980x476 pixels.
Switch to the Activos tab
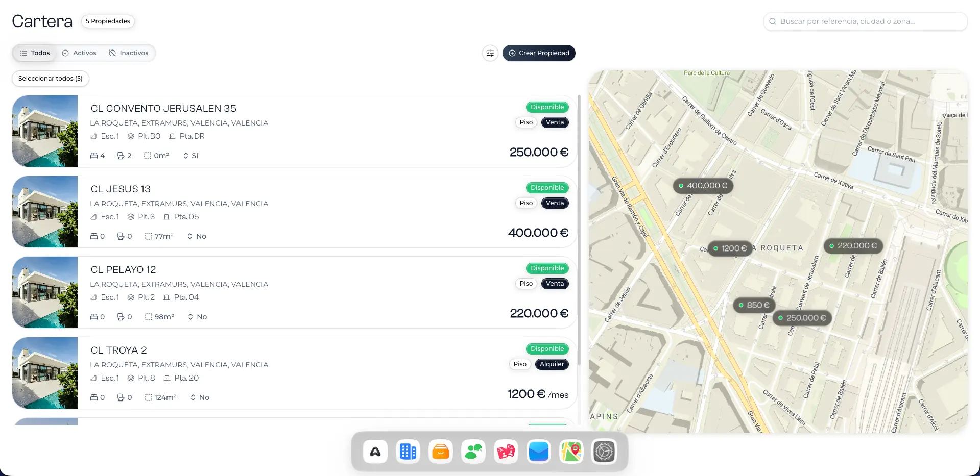click(x=79, y=53)
